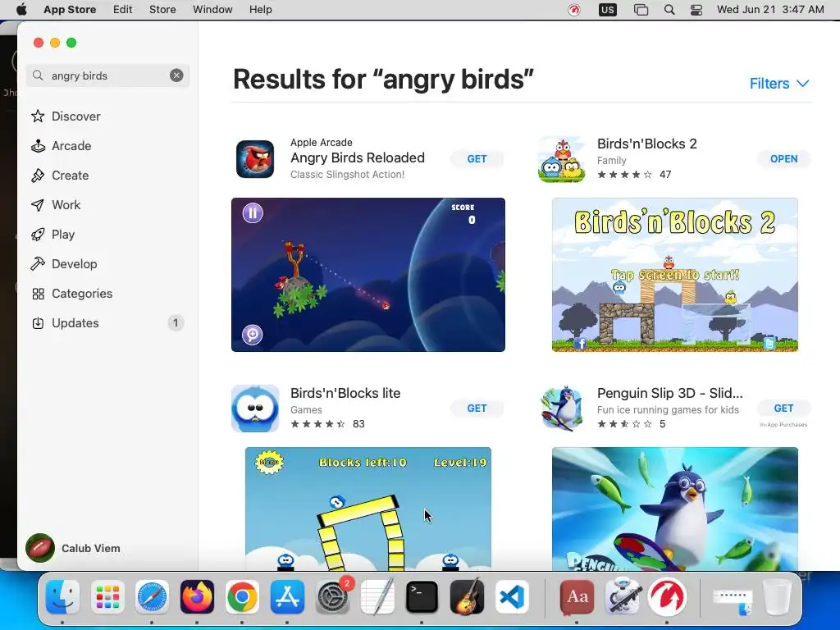
Task: View Birds'n'Blocks lite screenshot preview
Action: pyautogui.click(x=368, y=509)
